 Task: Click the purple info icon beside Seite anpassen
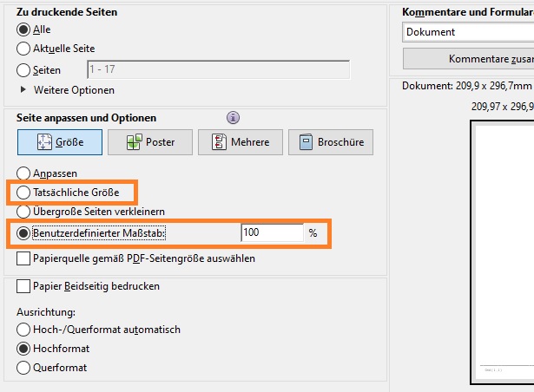[x=233, y=118]
